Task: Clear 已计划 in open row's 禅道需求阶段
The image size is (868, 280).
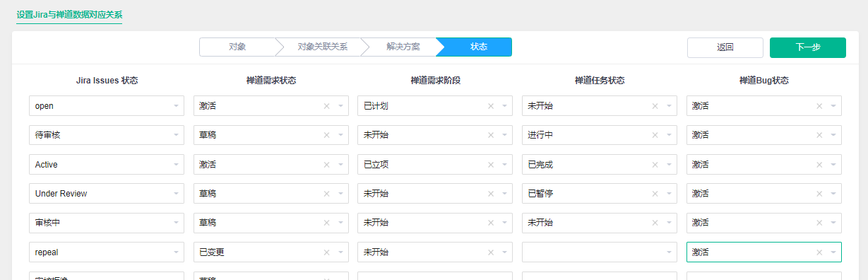Action: click(491, 106)
